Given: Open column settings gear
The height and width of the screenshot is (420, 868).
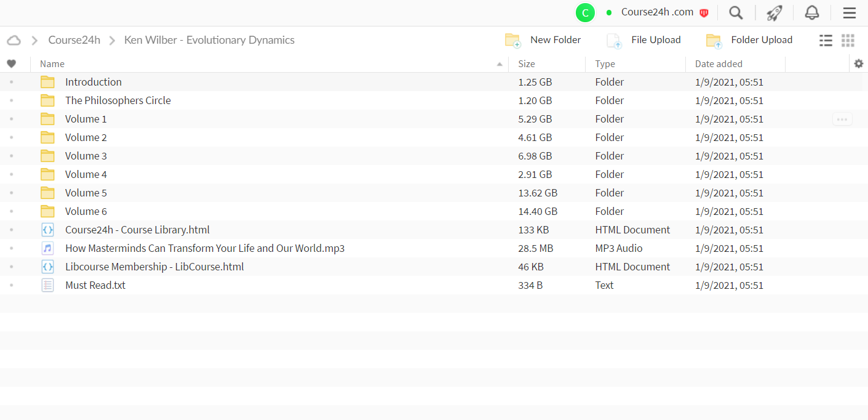Looking at the screenshot, I should [x=859, y=63].
